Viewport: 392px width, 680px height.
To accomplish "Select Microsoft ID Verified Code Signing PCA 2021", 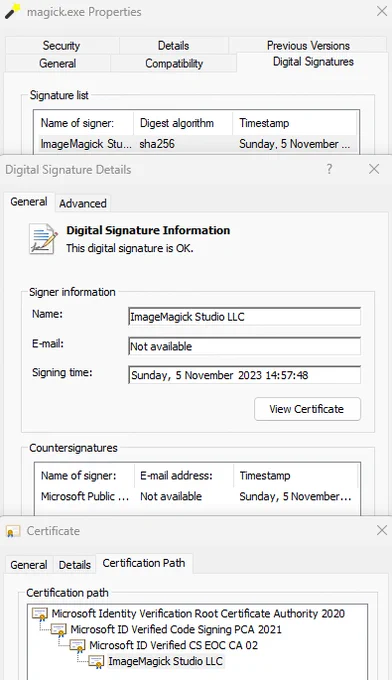I will coord(176,629).
